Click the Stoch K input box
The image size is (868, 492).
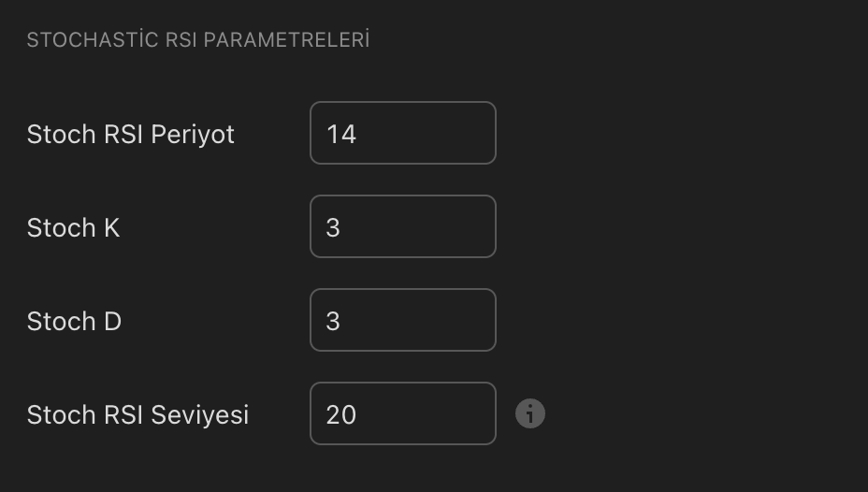[402, 226]
